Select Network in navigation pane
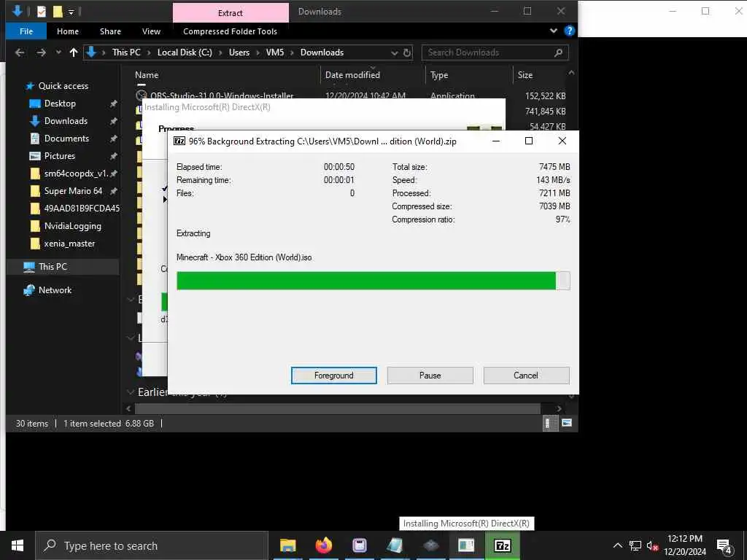The width and height of the screenshot is (747, 560). [55, 290]
